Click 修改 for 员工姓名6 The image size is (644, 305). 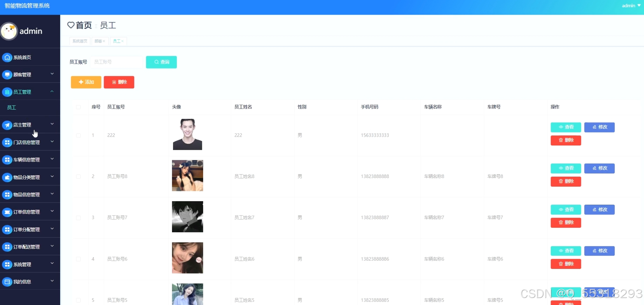600,251
